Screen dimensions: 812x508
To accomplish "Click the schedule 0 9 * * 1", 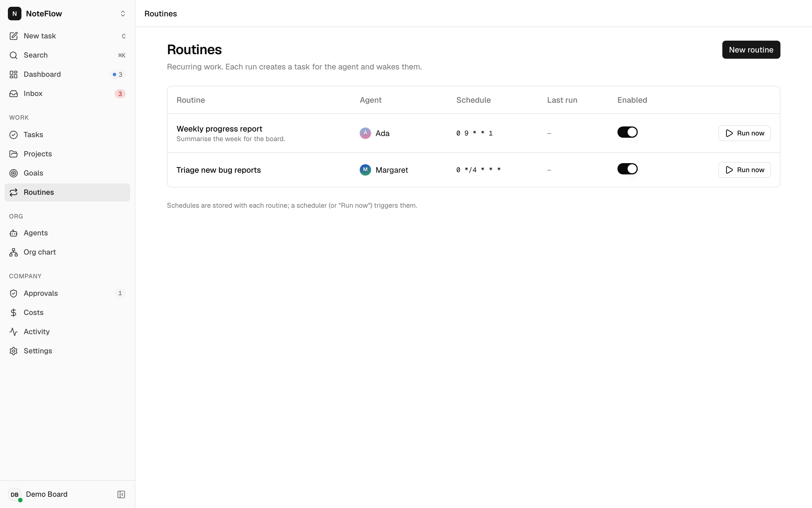I will (x=474, y=133).
